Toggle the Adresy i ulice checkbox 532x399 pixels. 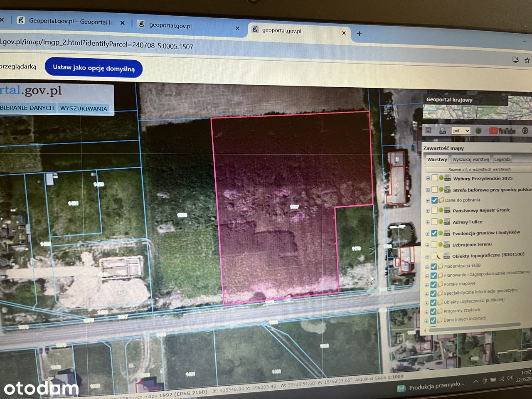[x=434, y=222]
